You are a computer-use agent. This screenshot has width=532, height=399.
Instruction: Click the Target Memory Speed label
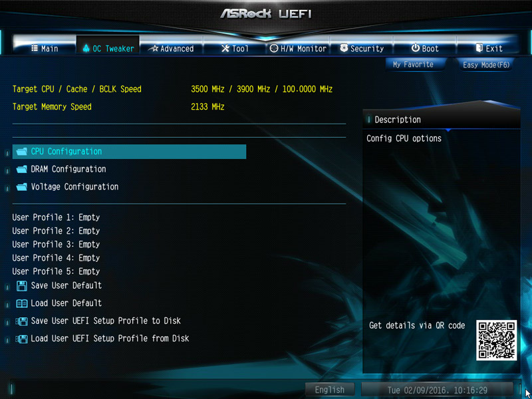tap(52, 107)
